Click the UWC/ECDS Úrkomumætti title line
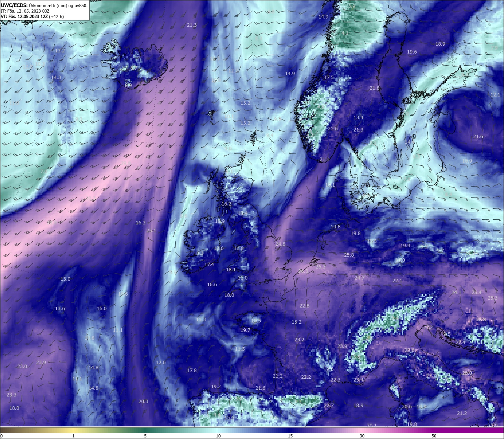This screenshot has height=439, width=504. (x=44, y=5)
